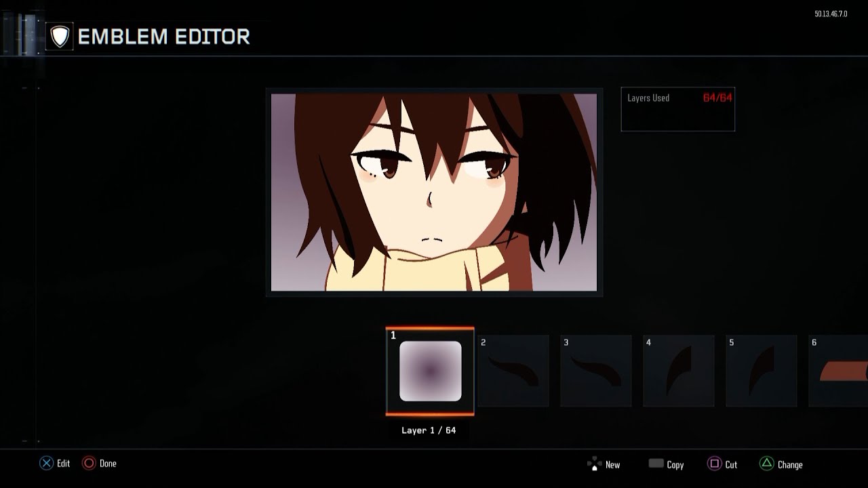The image size is (868, 488).
Task: Click the emblem preview canvas
Action: click(x=434, y=192)
